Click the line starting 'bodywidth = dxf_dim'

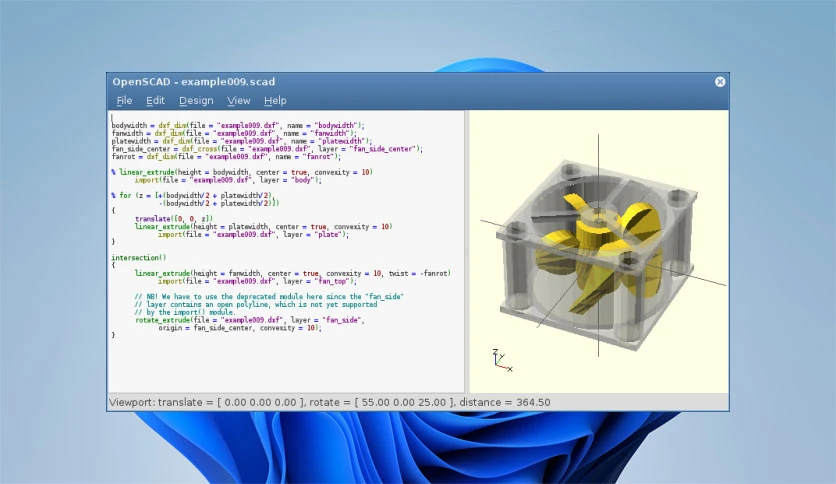click(x=237, y=125)
